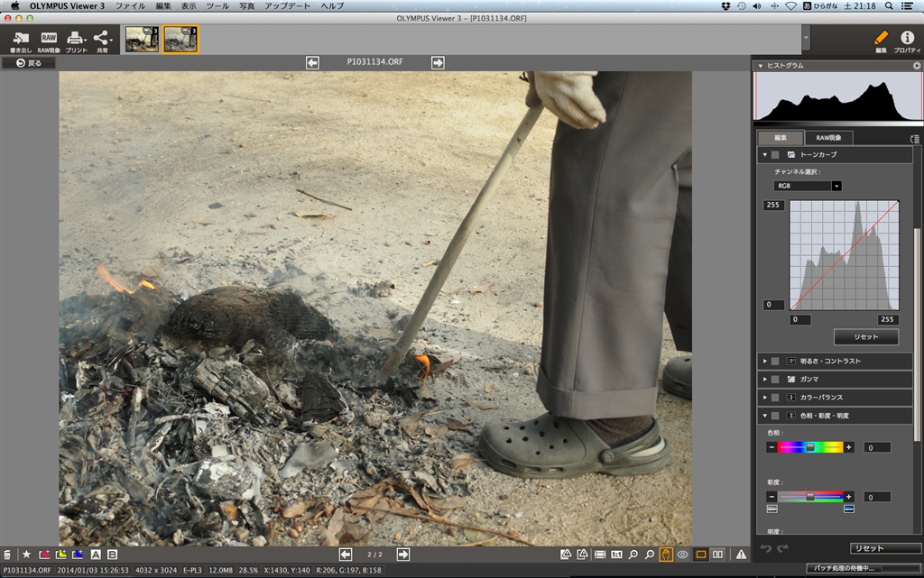924x578 pixels.
Task: Switch to the RAW現像 tab in edit panel
Action: pyautogui.click(x=828, y=138)
